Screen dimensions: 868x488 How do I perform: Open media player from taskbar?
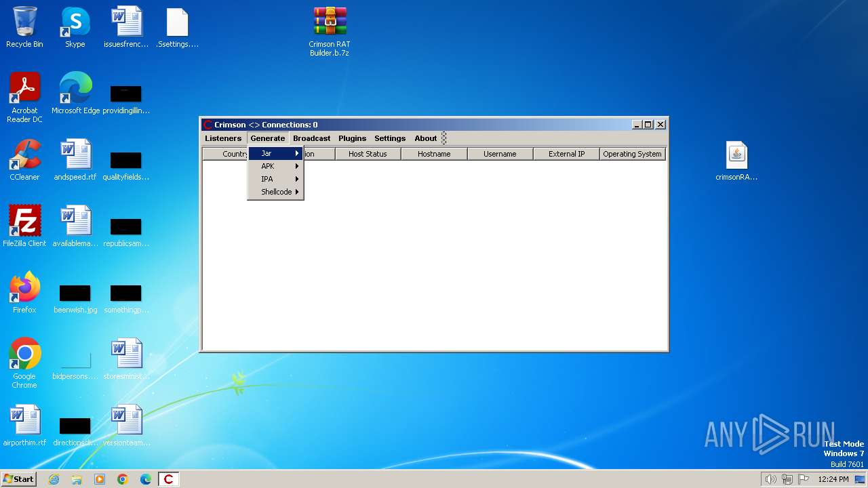tap(100, 479)
